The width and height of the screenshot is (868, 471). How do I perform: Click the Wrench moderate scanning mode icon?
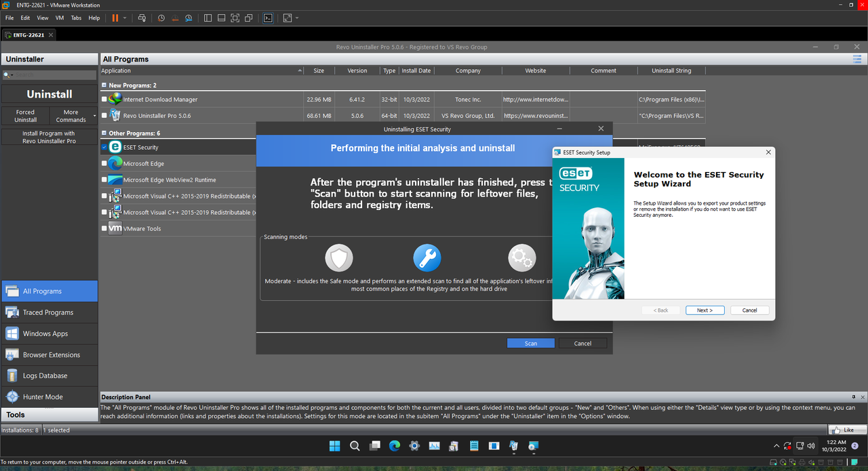pos(427,258)
